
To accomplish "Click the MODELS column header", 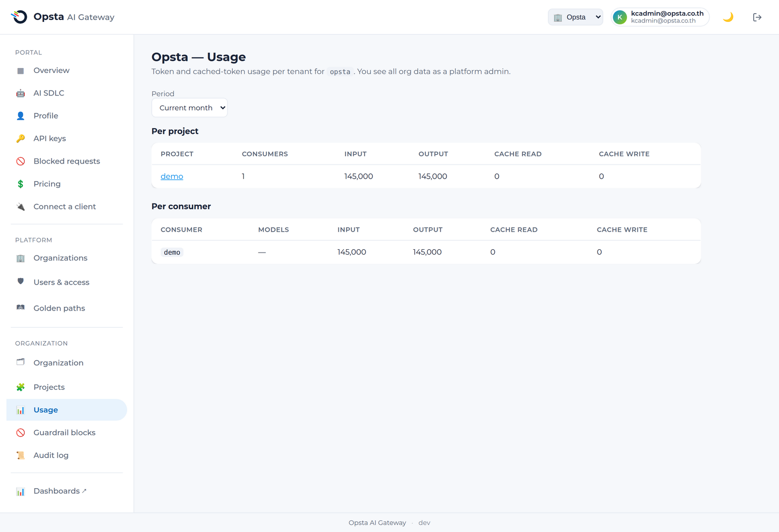I will tap(274, 230).
